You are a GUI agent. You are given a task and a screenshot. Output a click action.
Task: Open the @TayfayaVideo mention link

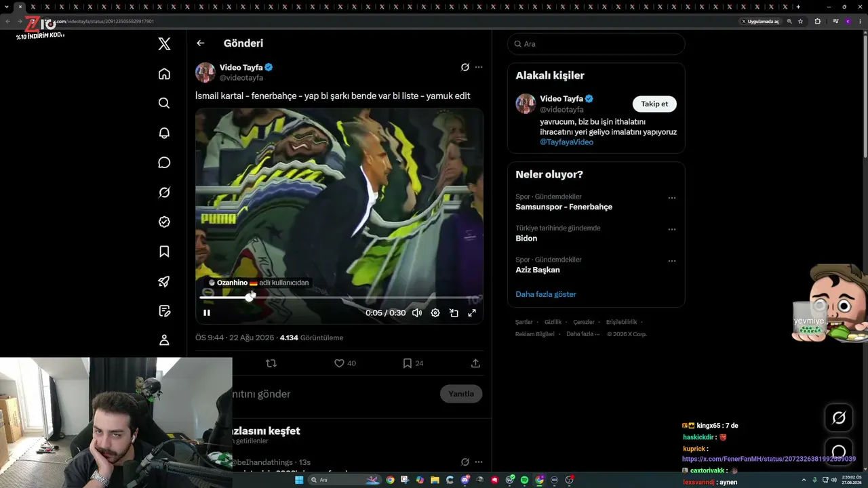tap(566, 142)
